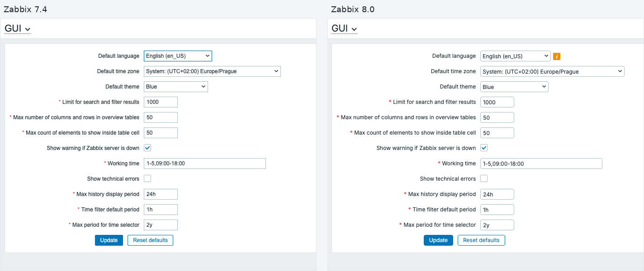The height and width of the screenshot is (271, 644).
Task: Click the "Zabbix 7.4" heading text
Action: coord(25,9)
